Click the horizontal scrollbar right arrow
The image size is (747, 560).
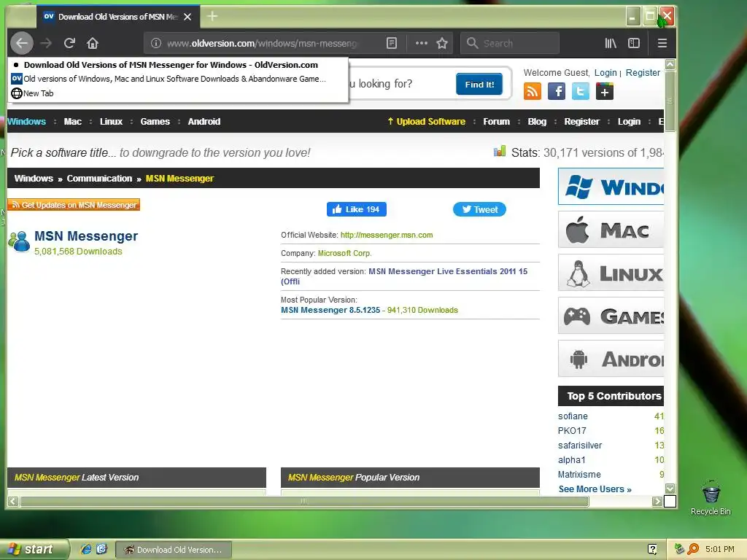click(657, 501)
